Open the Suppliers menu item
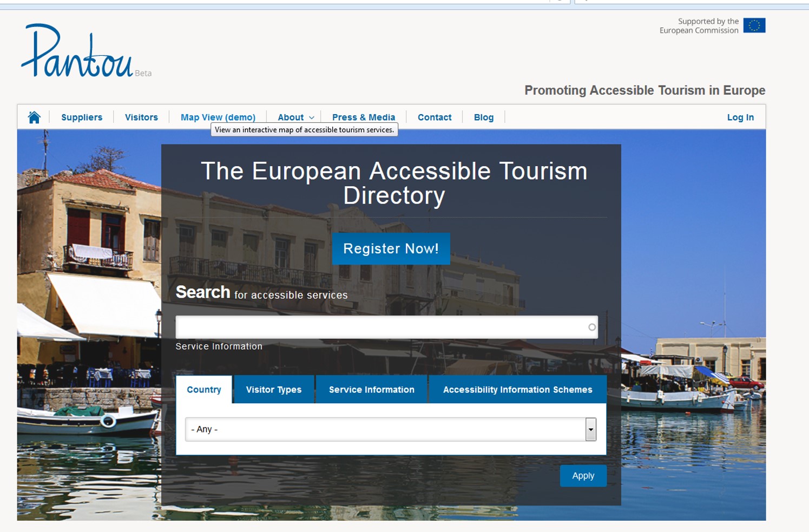This screenshot has width=809, height=532. click(x=82, y=117)
